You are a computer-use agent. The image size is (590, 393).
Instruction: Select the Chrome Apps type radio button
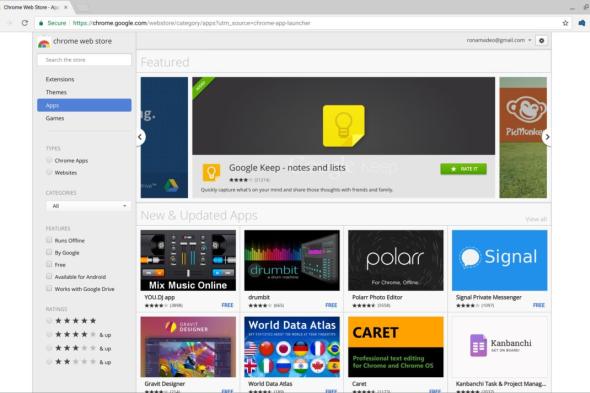click(49, 160)
